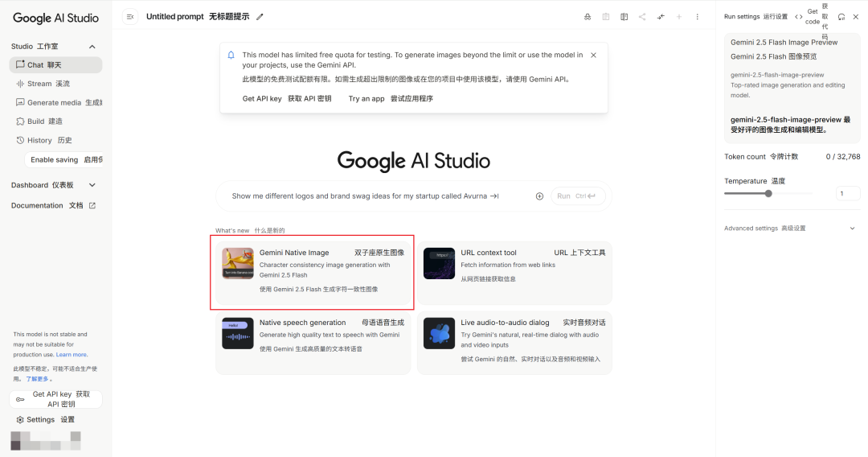Click the Google AI Studio sidebar logo
Viewport: 868px width, 457px height.
click(x=56, y=18)
